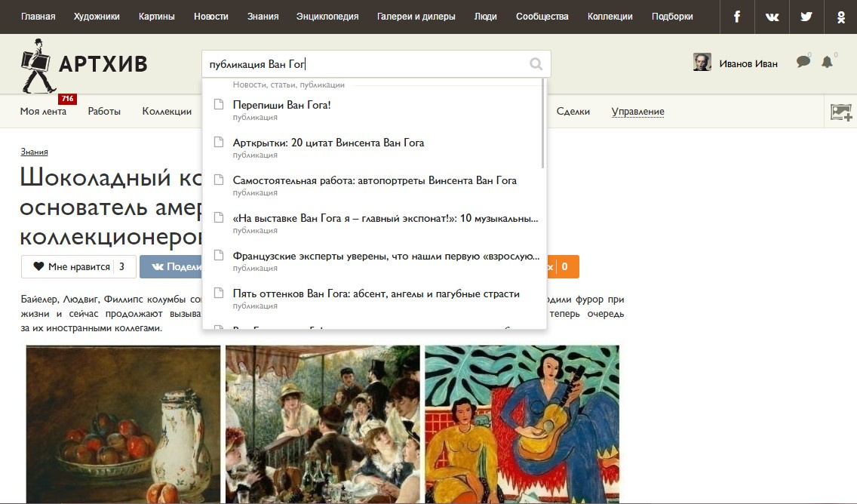Select suggestion Перепиши Ван Гога!
Viewport: 857px width, 504px height.
click(282, 105)
